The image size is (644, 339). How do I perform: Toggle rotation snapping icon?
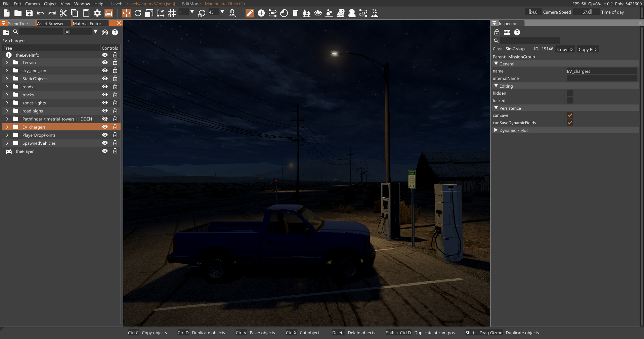202,13
